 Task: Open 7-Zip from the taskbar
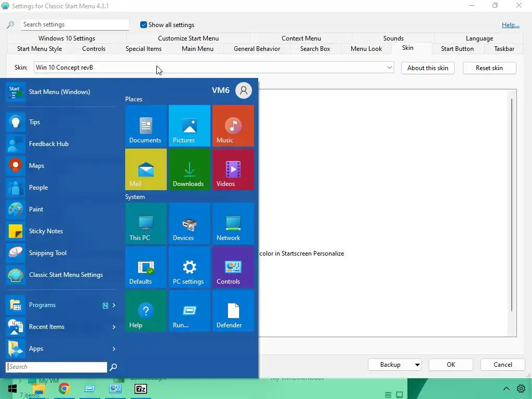(140, 389)
